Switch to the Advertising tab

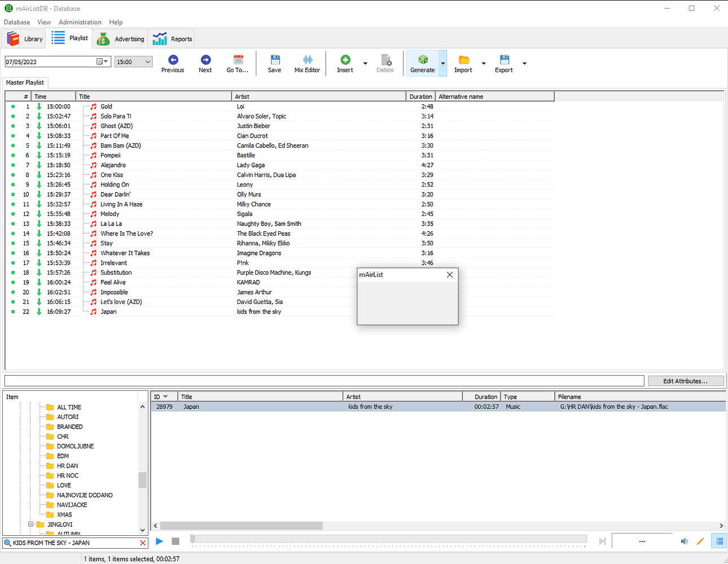[x=121, y=39]
